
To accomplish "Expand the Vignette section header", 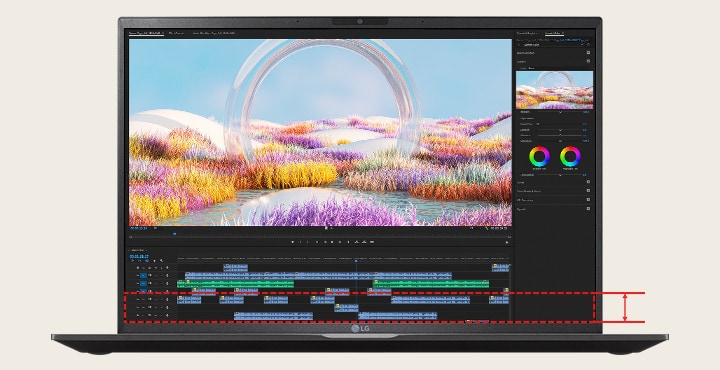I will point(522,208).
